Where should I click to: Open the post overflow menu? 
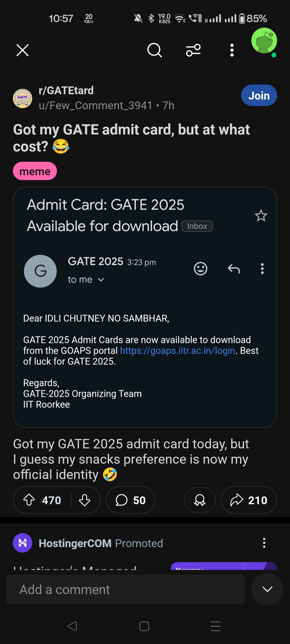pos(232,50)
